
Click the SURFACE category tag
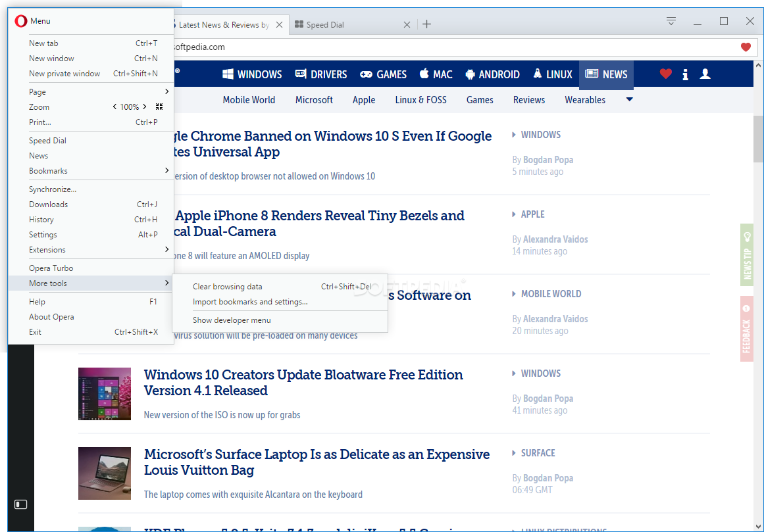538,453
